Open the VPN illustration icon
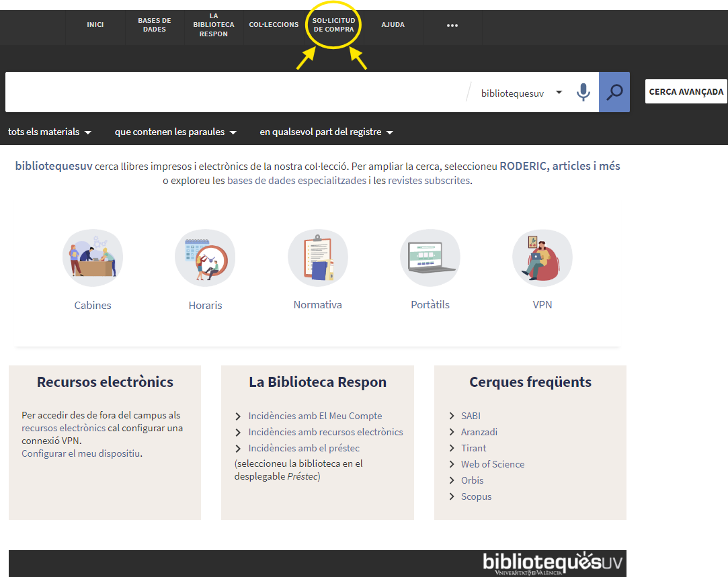Viewport: 728px width, 577px height. 542,258
